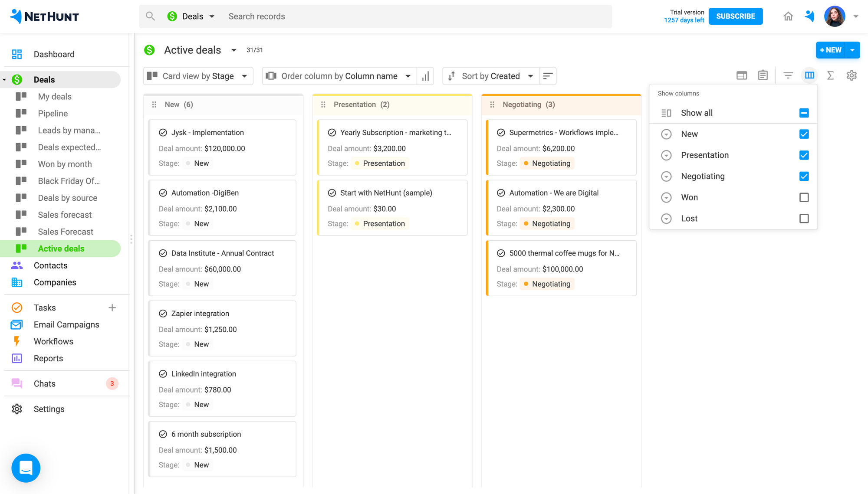Click the Kanban board view icon
The height and width of the screenshot is (494, 868).
click(x=809, y=75)
